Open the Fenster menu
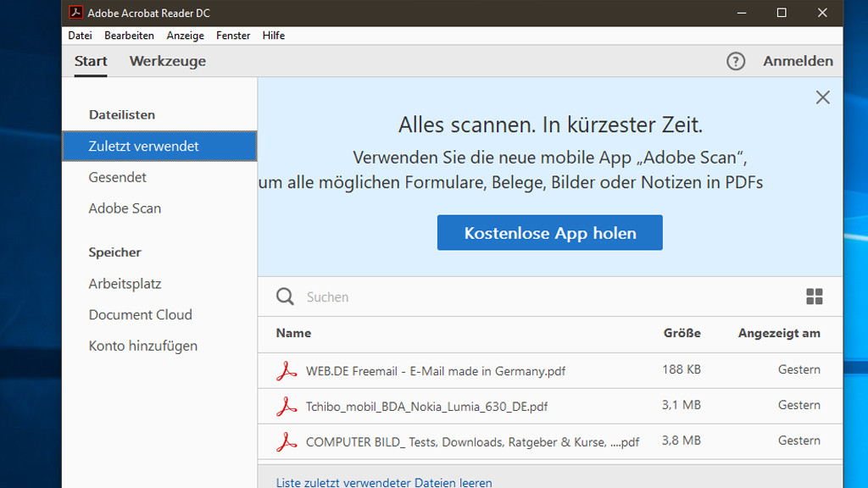 (233, 36)
